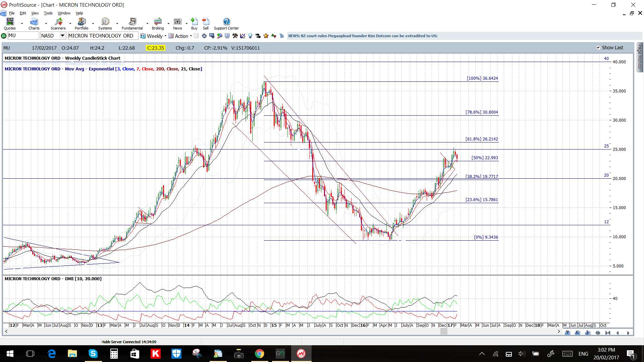Click the MU symbol input field
This screenshot has width=644, height=362.
coord(23,36)
